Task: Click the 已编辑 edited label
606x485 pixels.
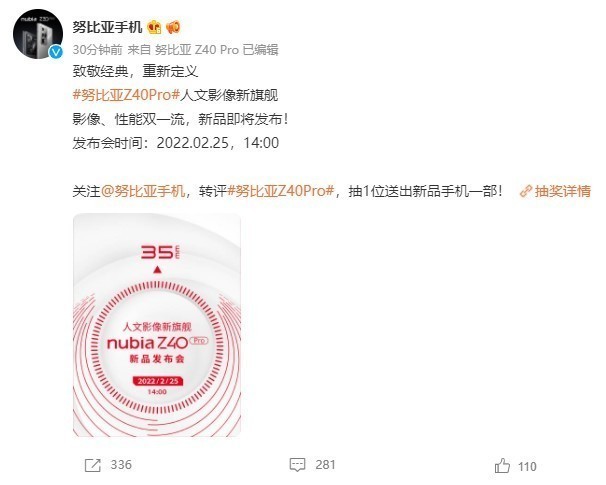Action: [260, 50]
